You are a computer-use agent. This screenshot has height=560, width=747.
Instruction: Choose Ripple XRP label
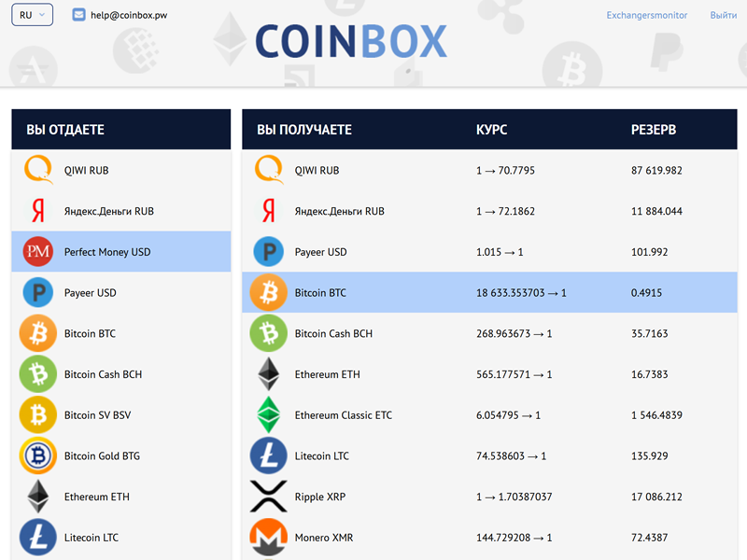click(320, 497)
